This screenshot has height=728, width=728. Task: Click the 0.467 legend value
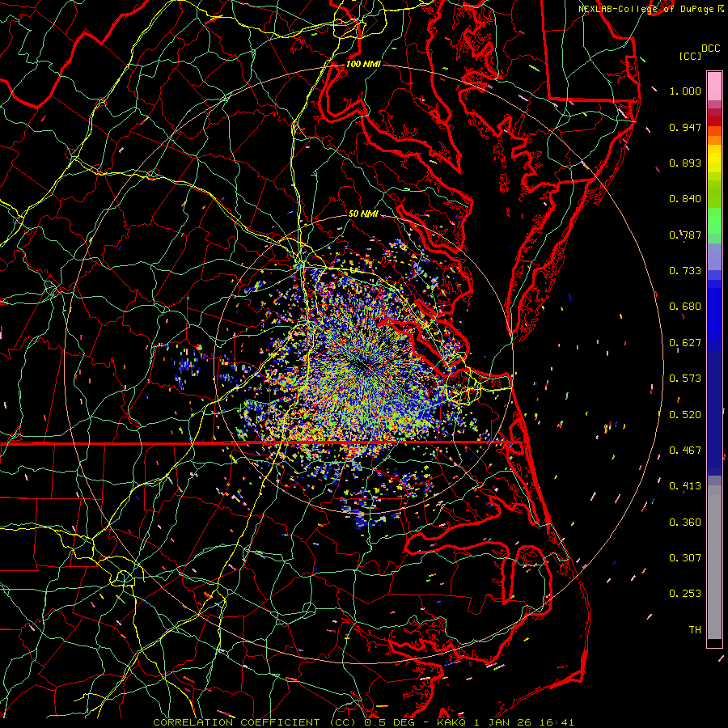point(685,451)
